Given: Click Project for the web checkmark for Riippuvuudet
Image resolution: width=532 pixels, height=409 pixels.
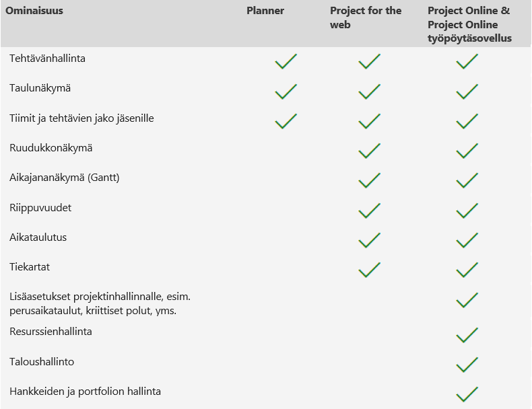Looking at the screenshot, I should (x=369, y=211).
